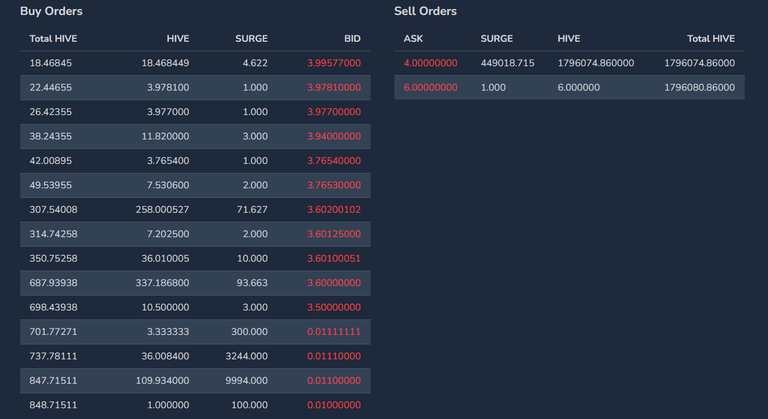The width and height of the screenshot is (768, 419).
Task: Click the 3.94000000 bid price
Action: (x=334, y=136)
